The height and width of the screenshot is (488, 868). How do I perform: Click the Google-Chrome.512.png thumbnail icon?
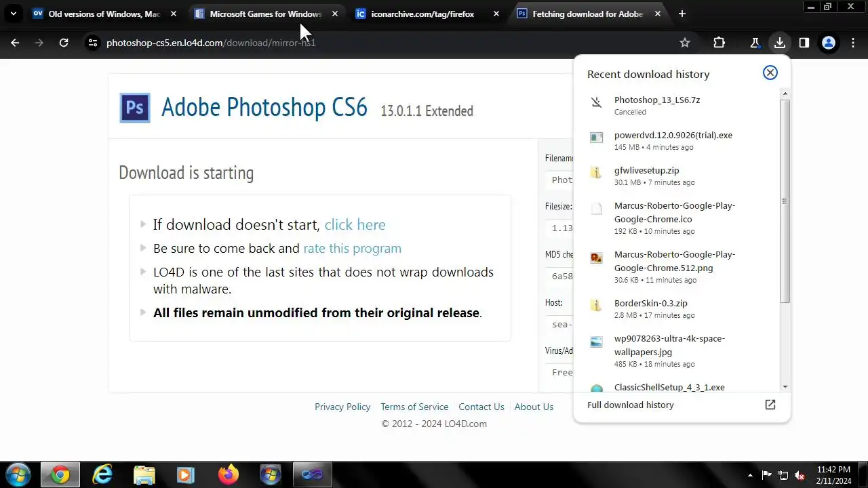pos(596,258)
